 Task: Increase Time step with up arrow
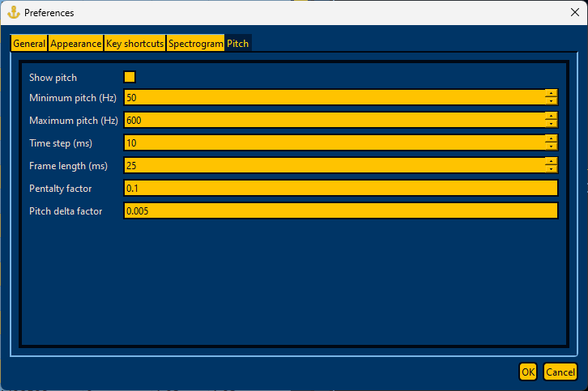(x=551, y=139)
